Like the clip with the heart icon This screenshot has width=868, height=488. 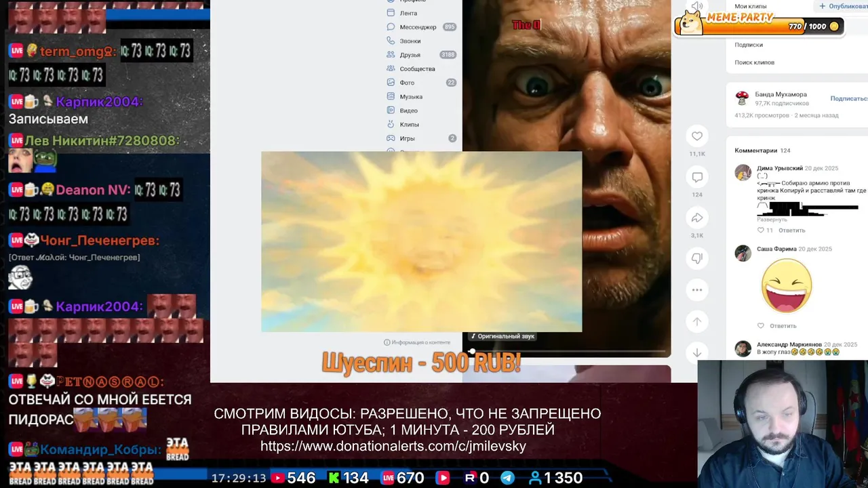coord(697,136)
